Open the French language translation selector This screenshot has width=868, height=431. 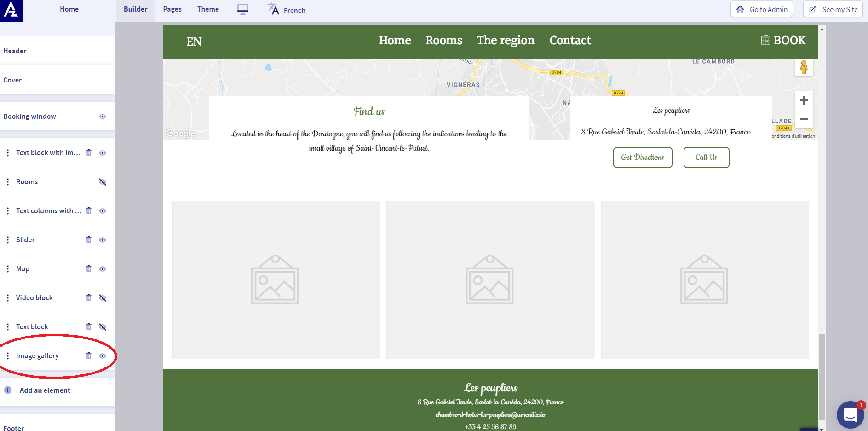[x=287, y=10]
